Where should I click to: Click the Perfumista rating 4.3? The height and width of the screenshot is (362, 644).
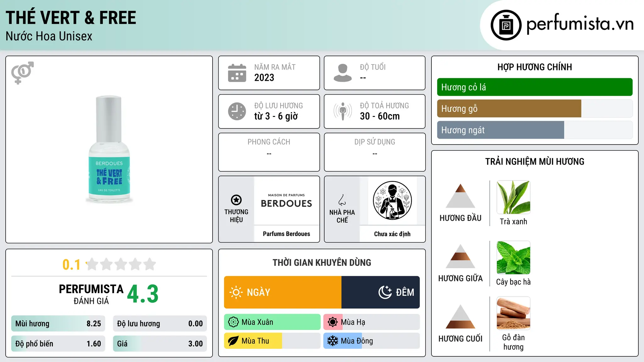(143, 294)
